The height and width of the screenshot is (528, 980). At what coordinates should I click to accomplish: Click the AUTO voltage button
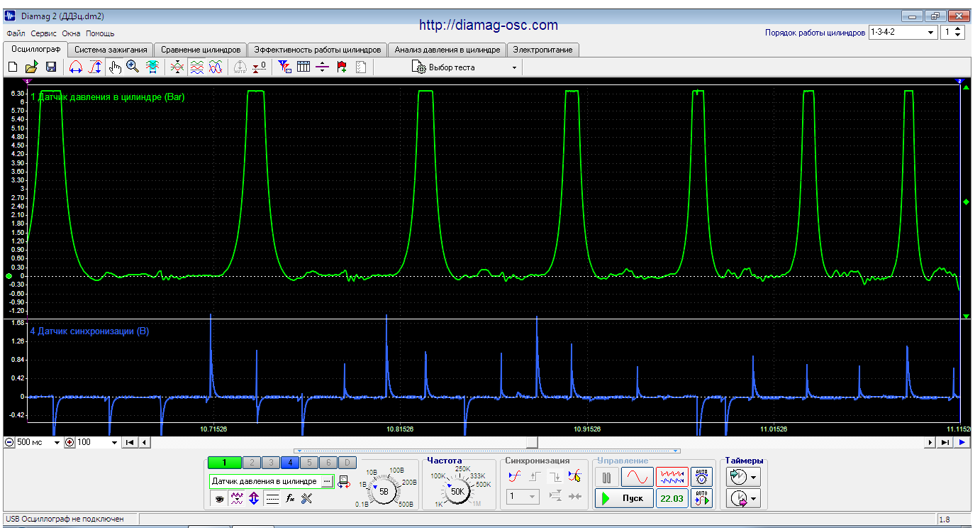click(x=702, y=477)
